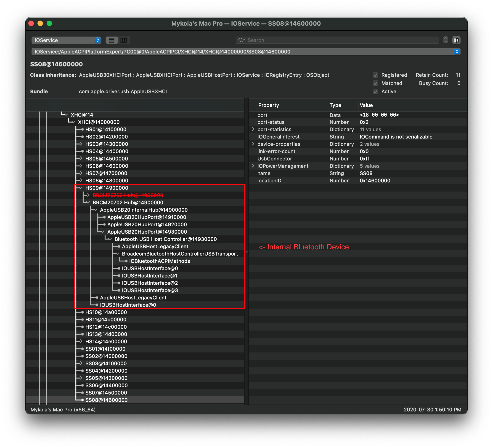Select the IOBluetoothACPIMethods tree item
Screen dimensions: 493x448
(x=159, y=261)
